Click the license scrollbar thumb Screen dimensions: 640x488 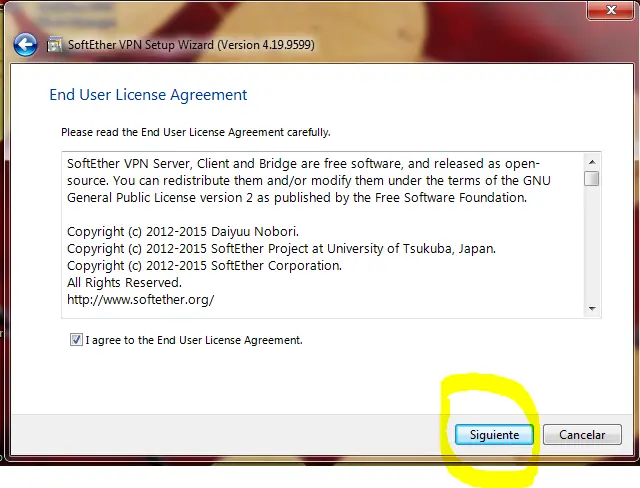(591, 179)
